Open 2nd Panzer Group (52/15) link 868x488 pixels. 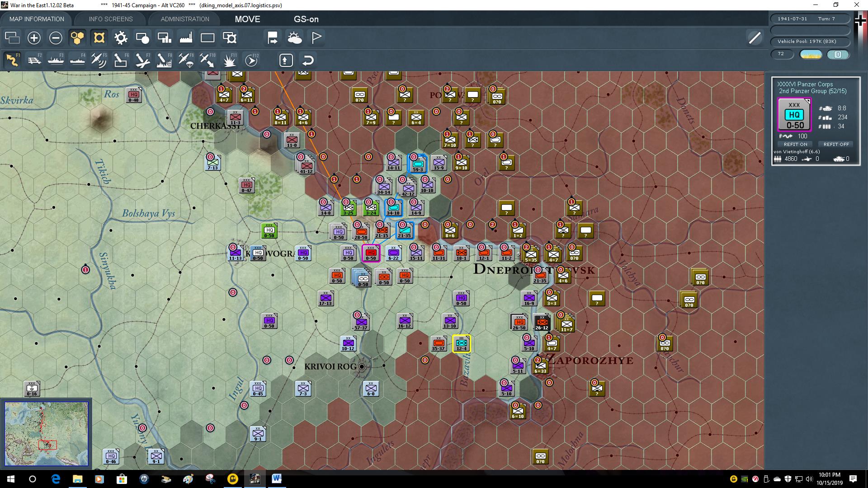[x=812, y=91]
